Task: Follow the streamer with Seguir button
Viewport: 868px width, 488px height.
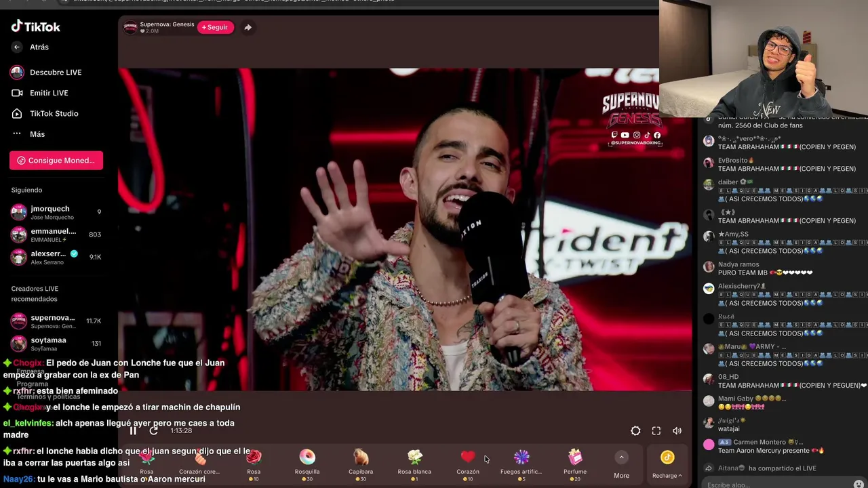Action: coord(215,27)
